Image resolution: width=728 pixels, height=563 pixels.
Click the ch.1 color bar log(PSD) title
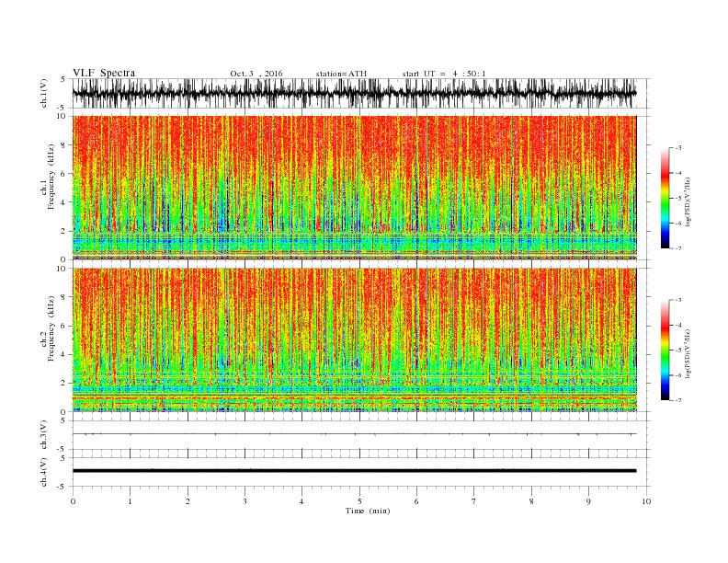click(688, 201)
